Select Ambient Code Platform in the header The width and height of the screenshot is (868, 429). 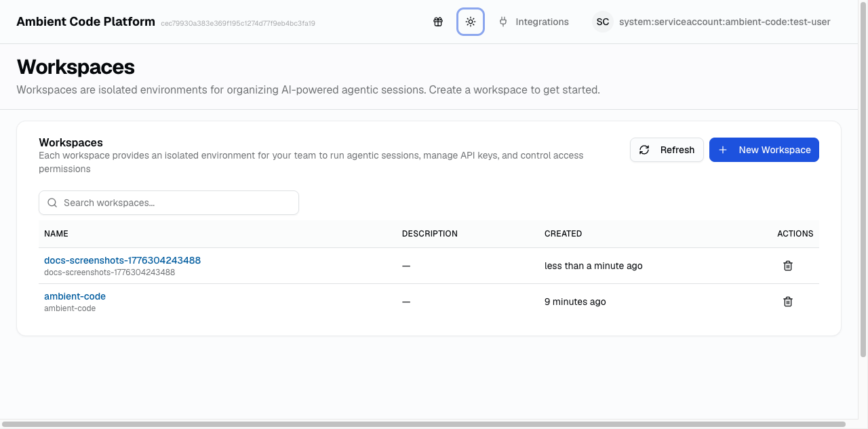[x=85, y=21]
